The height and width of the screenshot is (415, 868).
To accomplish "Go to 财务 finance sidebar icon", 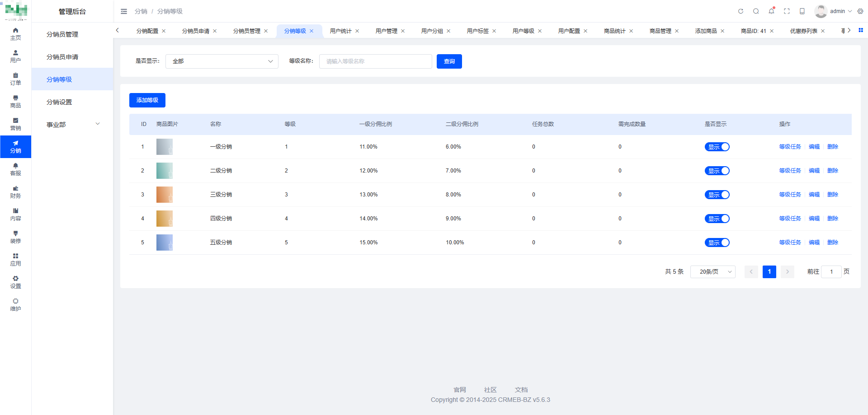I will click(x=15, y=192).
